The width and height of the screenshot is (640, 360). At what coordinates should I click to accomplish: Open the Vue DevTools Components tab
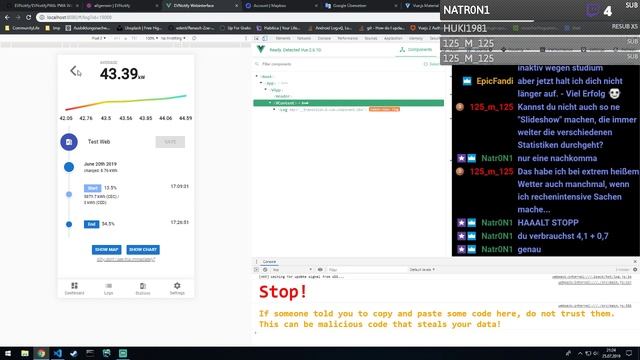[x=416, y=49]
